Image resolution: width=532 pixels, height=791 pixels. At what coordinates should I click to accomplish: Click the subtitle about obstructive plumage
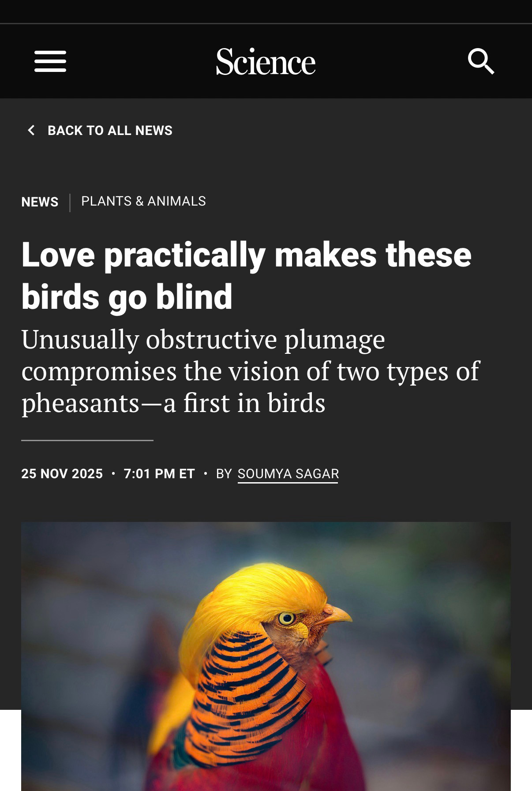click(x=250, y=371)
